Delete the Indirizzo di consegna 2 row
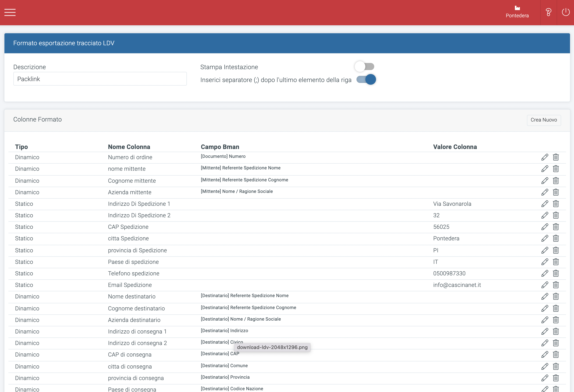This screenshot has height=392, width=574. (556, 343)
